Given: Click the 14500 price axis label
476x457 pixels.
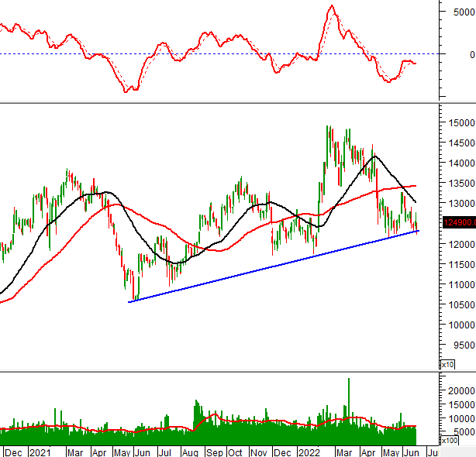Looking at the screenshot, I should click(457, 143).
